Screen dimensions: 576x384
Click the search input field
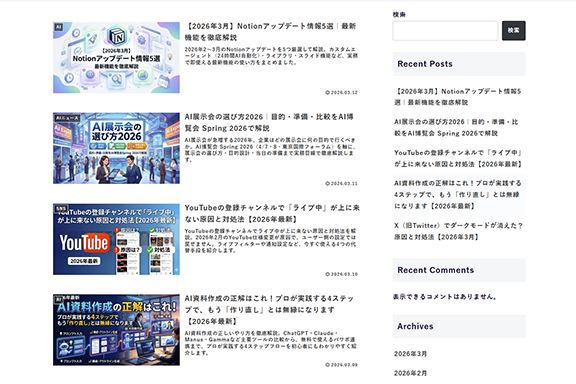[x=445, y=30]
